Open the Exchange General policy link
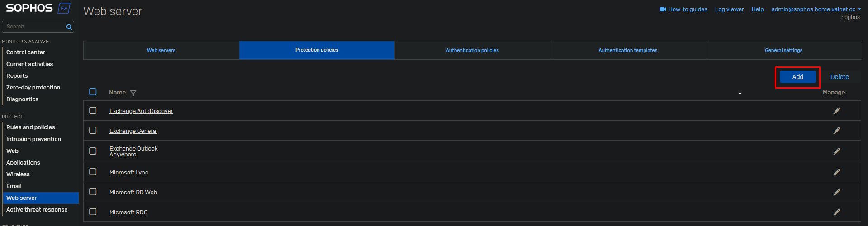Image resolution: width=868 pixels, height=226 pixels. [x=133, y=131]
